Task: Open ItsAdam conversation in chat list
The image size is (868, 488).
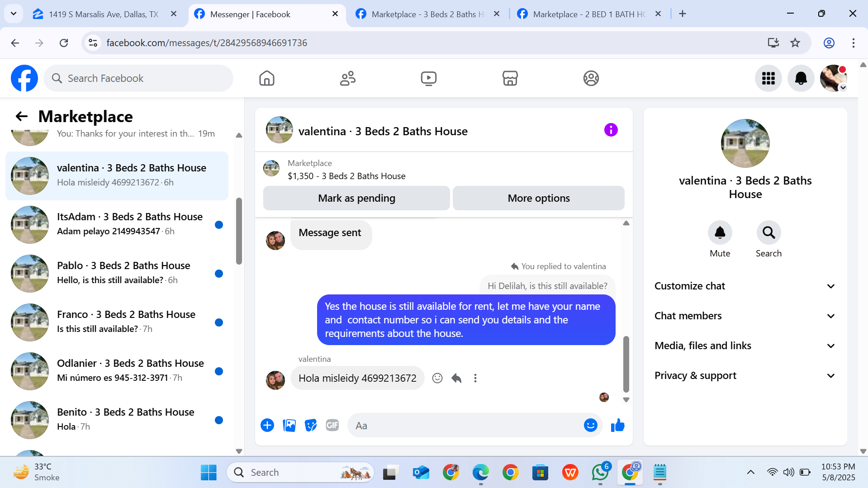Action: point(117,224)
